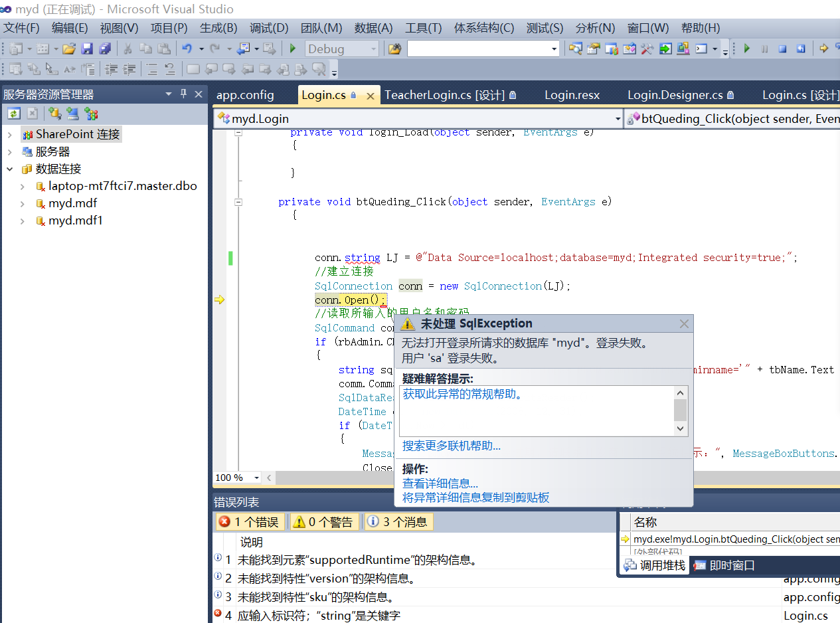
Task: Switch to the Login.resx tab
Action: click(x=572, y=95)
